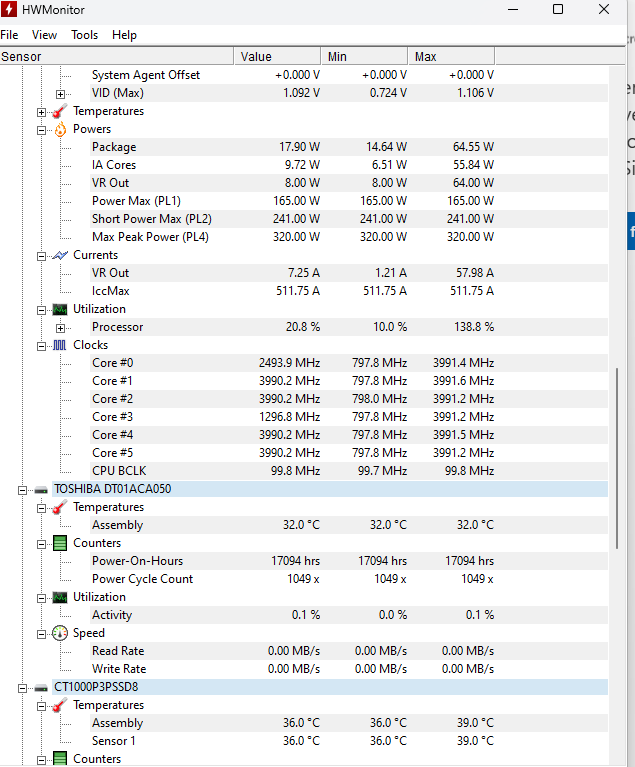The width and height of the screenshot is (635, 767).
Task: Click the graph icon next to Currents
Action: coord(60,255)
